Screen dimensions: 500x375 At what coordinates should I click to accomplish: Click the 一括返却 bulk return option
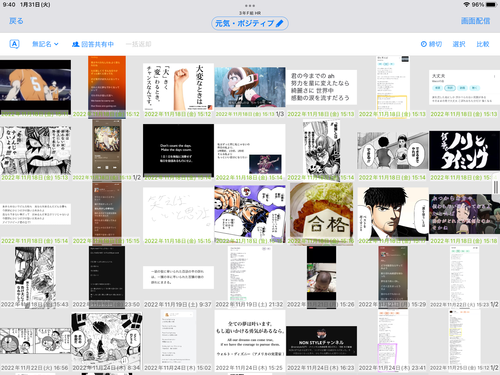coord(138,44)
